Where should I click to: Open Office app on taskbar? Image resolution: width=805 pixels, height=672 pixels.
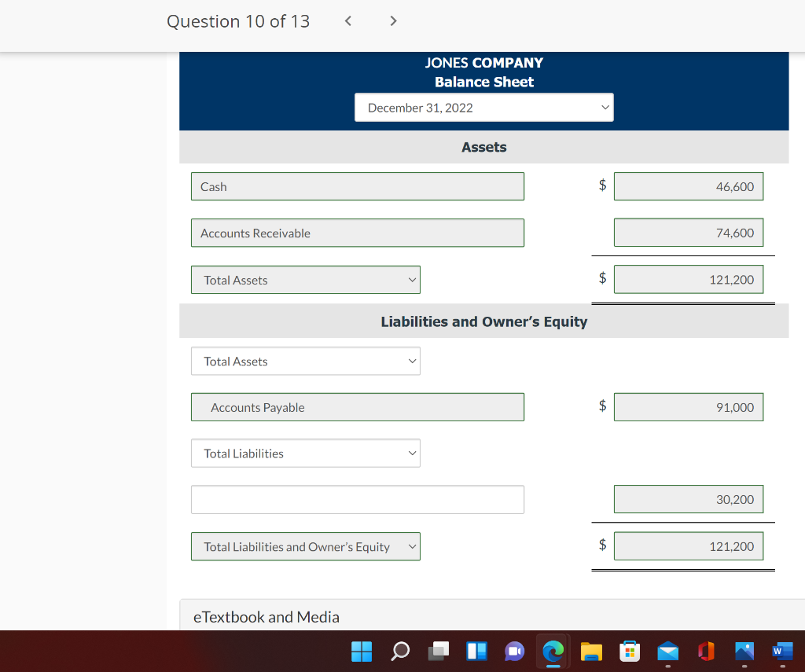pyautogui.click(x=707, y=652)
